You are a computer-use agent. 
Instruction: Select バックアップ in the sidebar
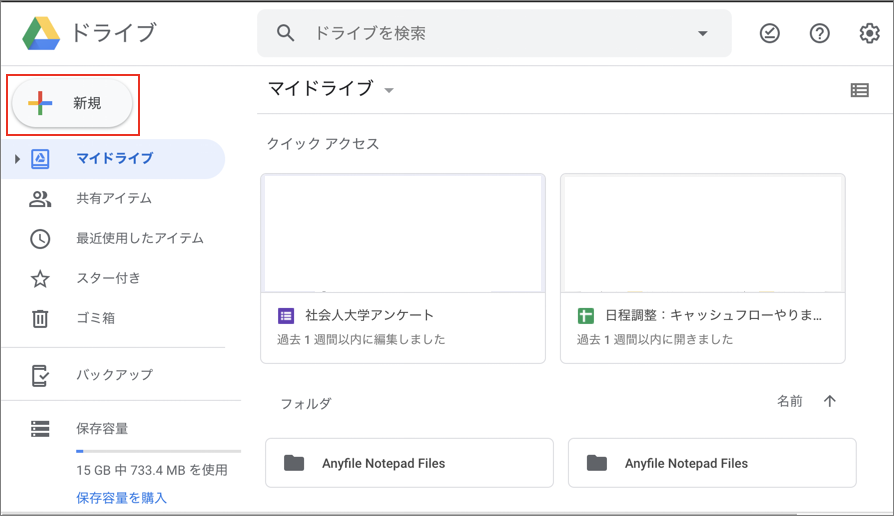114,375
